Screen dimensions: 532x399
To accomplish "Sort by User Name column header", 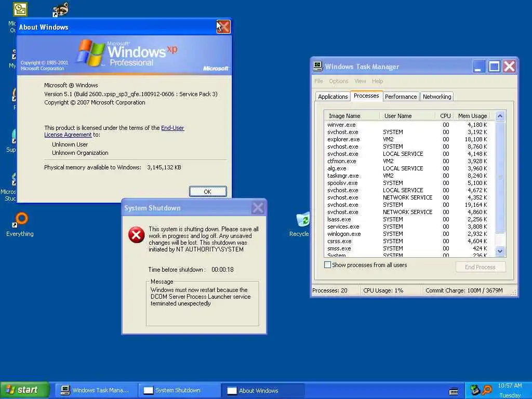I will [407, 116].
